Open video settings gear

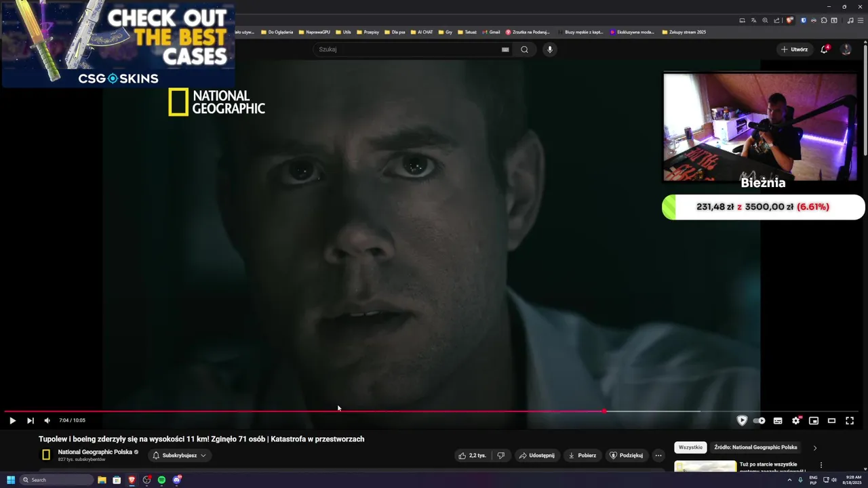coord(796,420)
